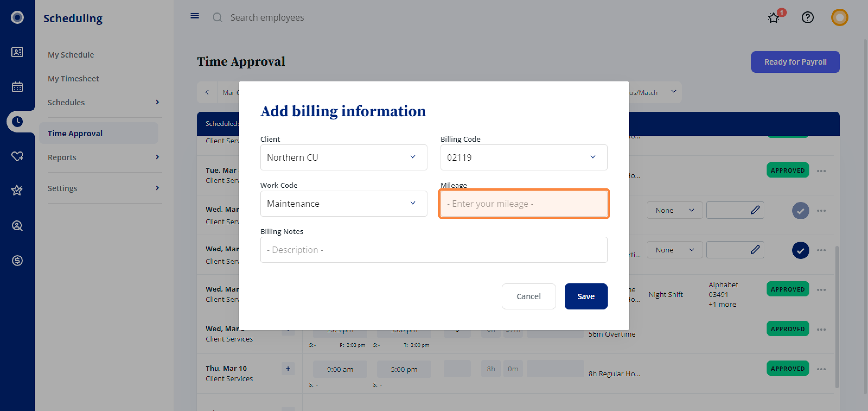Select Time Approval menu item
This screenshot has width=868, height=411.
coord(99,133)
